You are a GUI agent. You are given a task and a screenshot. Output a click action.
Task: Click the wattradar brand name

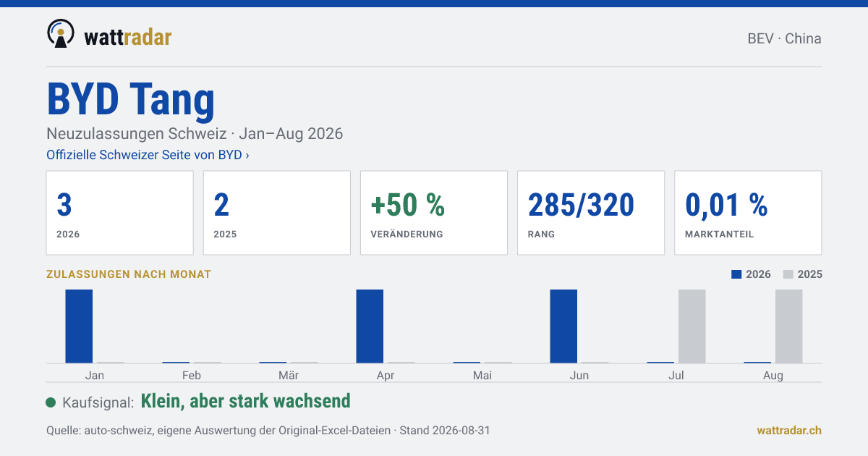(x=128, y=36)
